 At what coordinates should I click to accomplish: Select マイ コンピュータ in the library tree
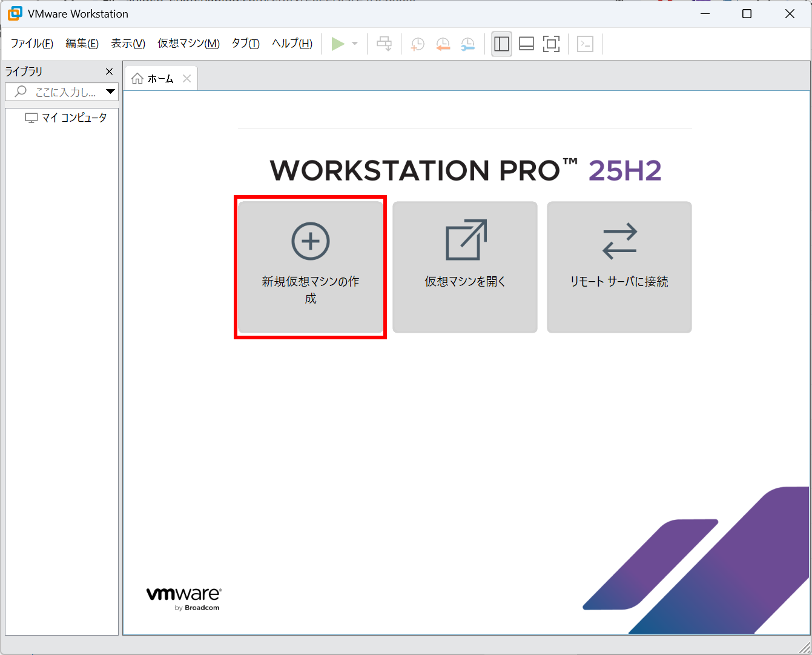[66, 118]
